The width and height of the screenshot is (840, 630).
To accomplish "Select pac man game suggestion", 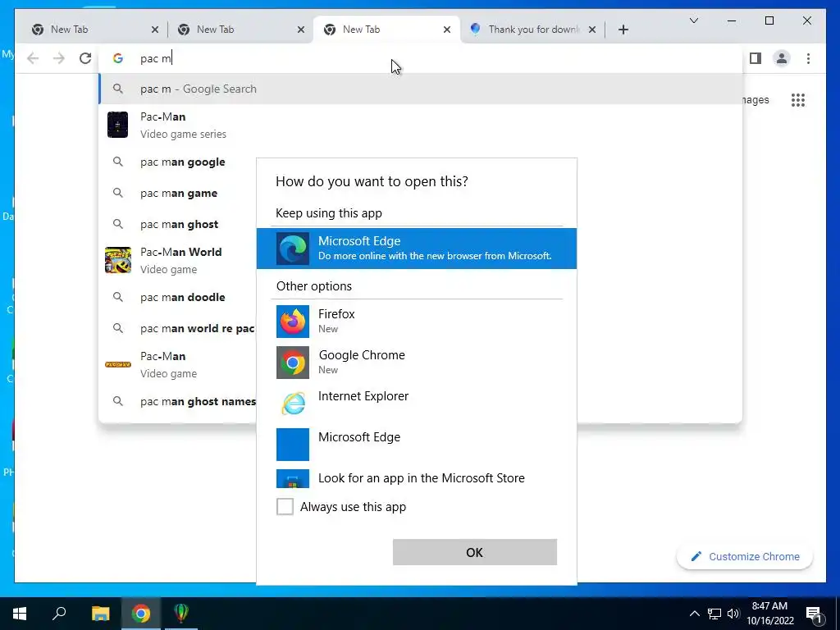I will click(178, 193).
